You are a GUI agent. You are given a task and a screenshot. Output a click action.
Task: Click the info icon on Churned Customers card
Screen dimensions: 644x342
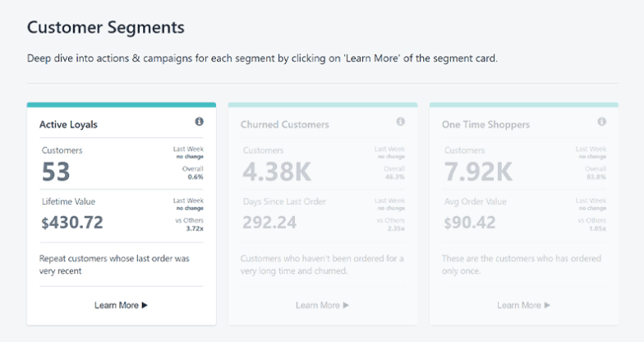[x=400, y=122]
